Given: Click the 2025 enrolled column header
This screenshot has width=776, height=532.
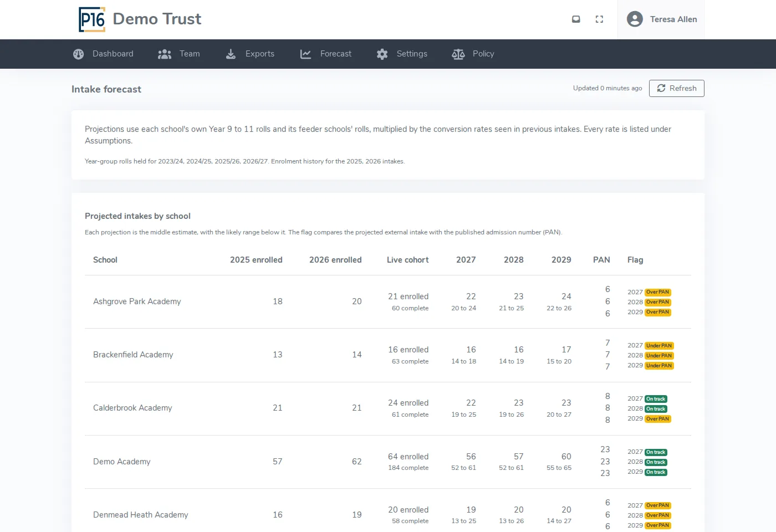Looking at the screenshot, I should [256, 260].
